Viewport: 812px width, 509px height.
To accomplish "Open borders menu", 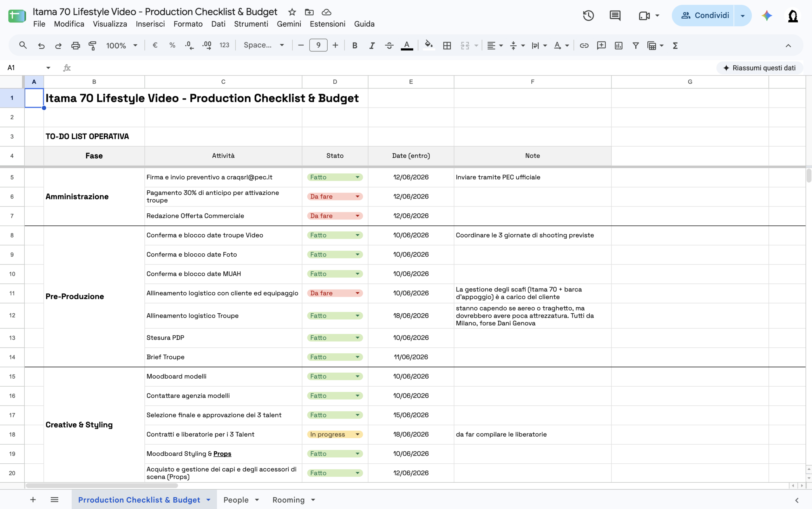I will (x=447, y=45).
